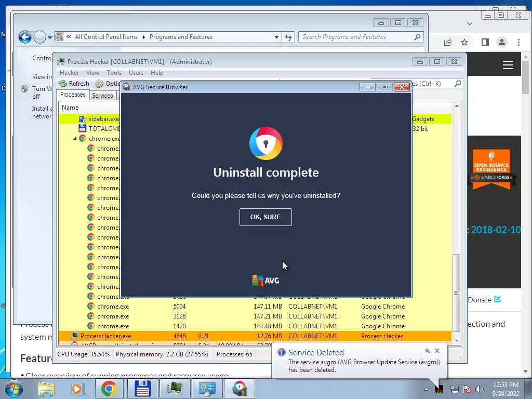
Task: Open notification options wrench icon
Action: 427,351
